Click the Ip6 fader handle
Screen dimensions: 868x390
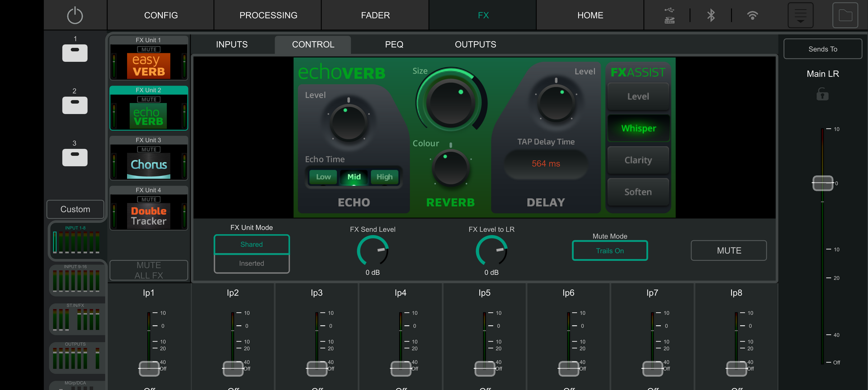[x=569, y=369]
